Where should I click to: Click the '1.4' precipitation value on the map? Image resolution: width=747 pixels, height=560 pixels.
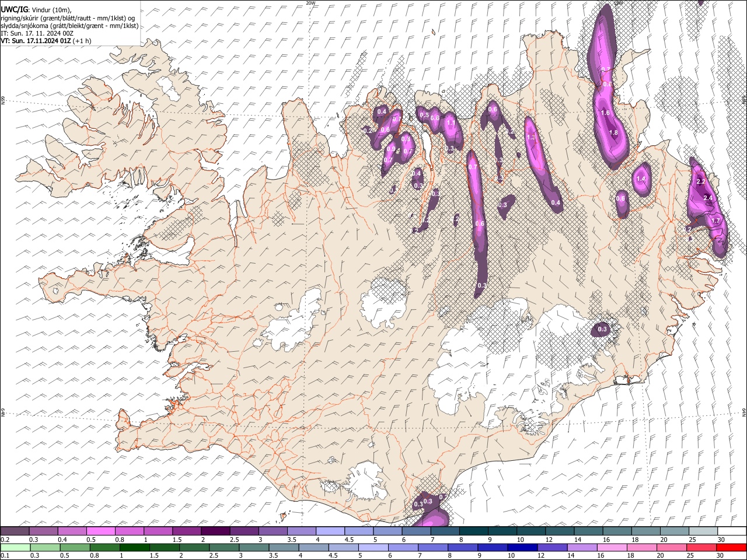click(641, 179)
